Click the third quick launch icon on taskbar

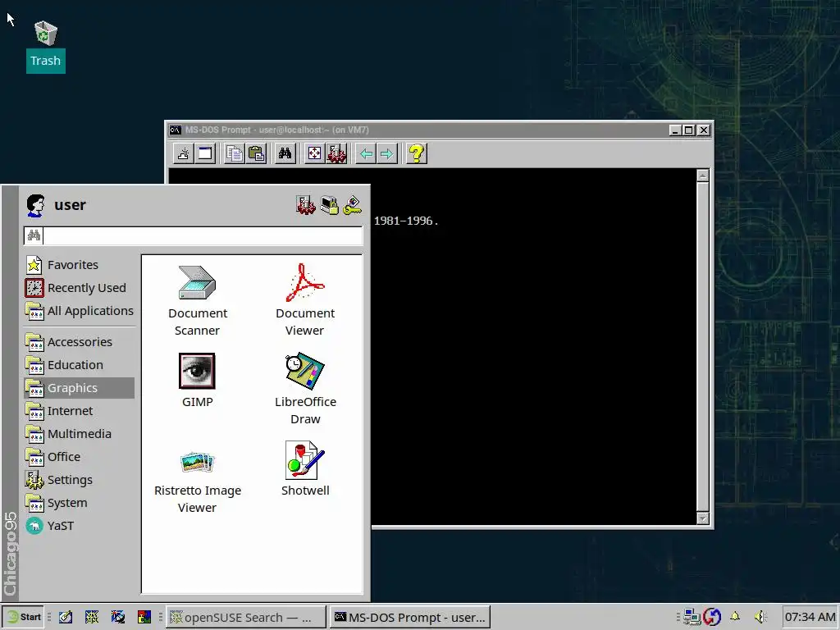(118, 617)
